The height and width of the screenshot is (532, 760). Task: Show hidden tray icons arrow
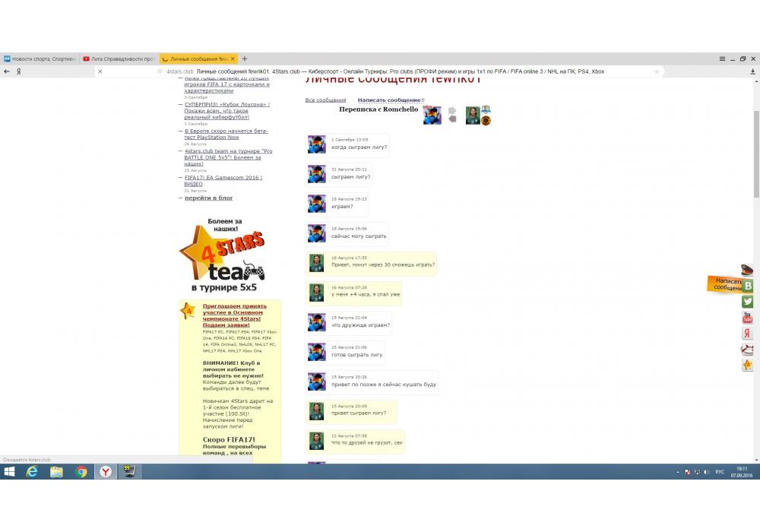click(678, 472)
